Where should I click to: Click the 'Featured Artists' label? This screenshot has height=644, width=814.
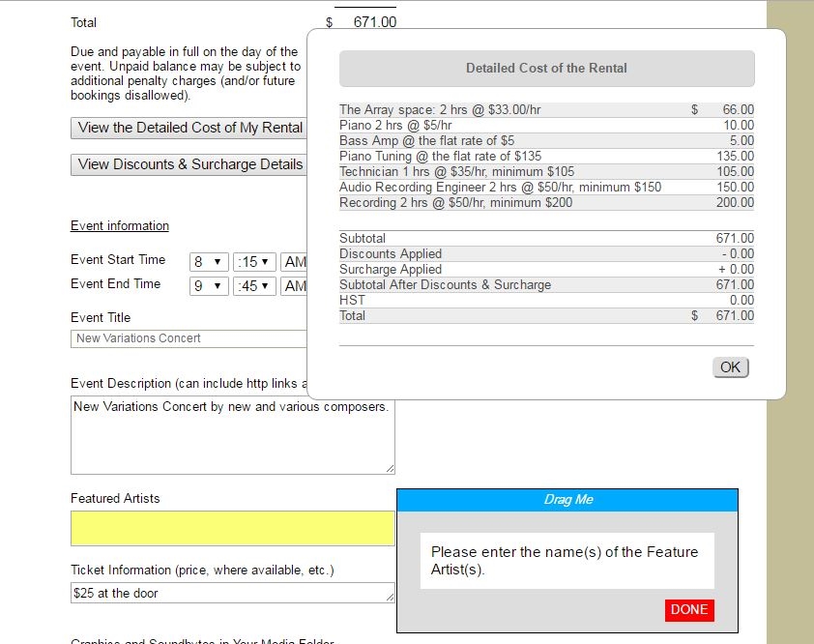coord(115,499)
